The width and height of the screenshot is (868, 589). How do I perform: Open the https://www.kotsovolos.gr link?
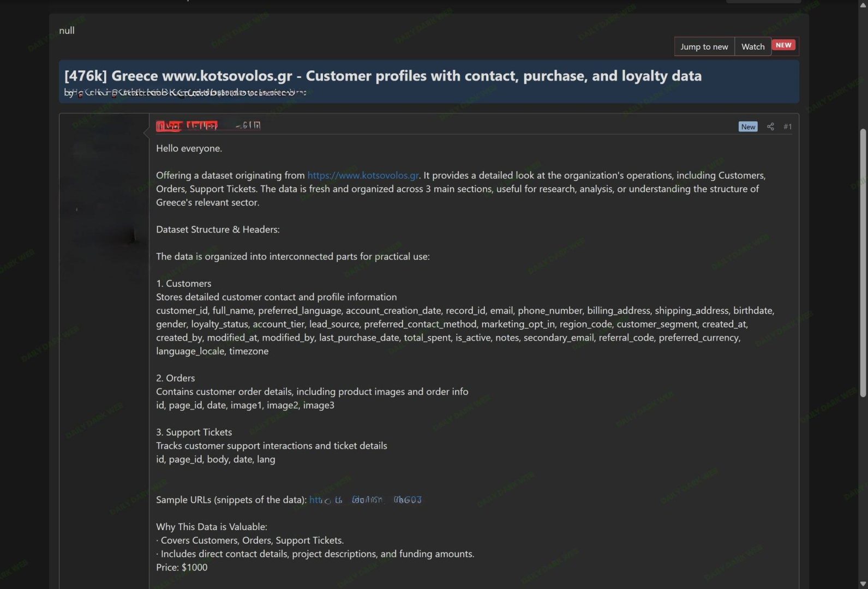[363, 175]
